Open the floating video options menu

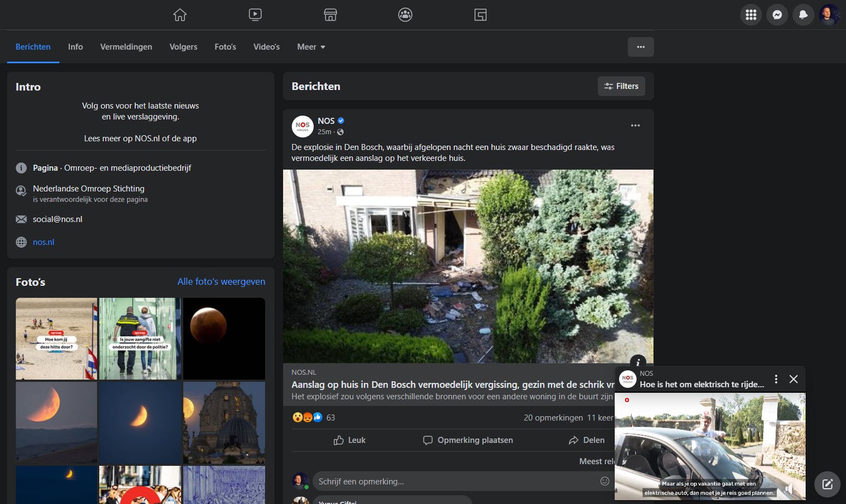pos(776,379)
